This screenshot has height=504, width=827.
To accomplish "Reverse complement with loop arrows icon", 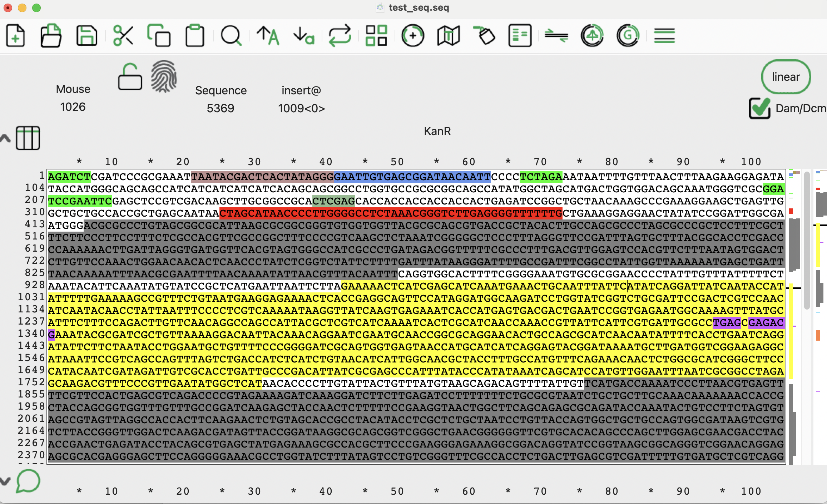I will 340,35.
